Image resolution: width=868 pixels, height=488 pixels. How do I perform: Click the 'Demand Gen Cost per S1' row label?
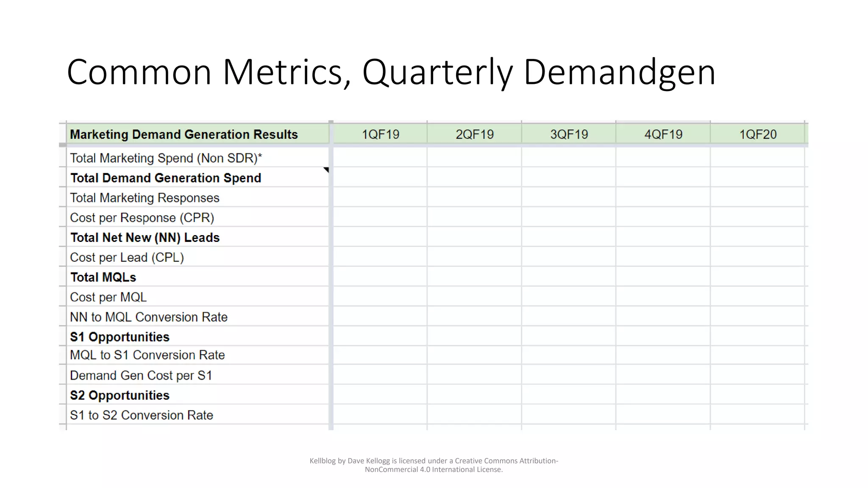141,375
